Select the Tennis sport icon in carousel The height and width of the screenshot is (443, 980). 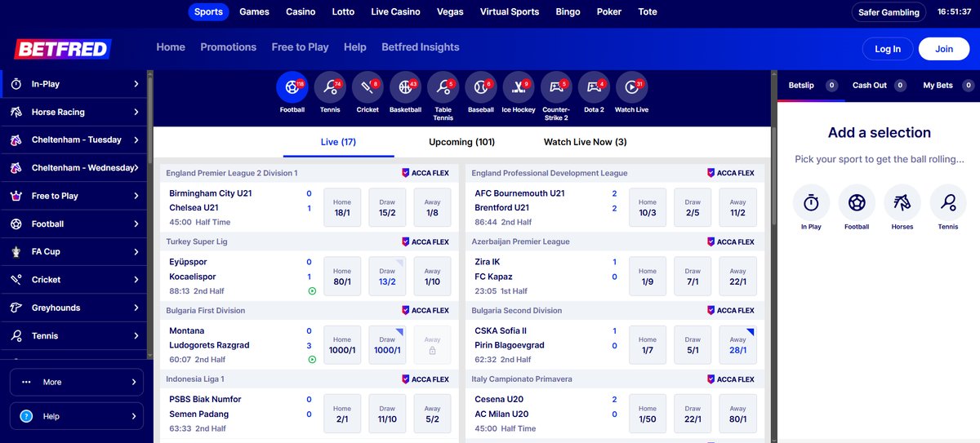[x=330, y=87]
